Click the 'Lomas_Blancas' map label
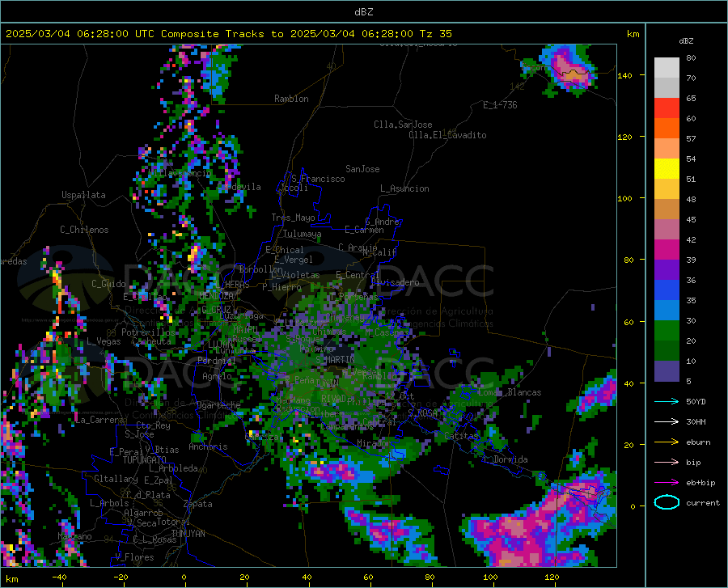The width and height of the screenshot is (728, 588). 510,392
